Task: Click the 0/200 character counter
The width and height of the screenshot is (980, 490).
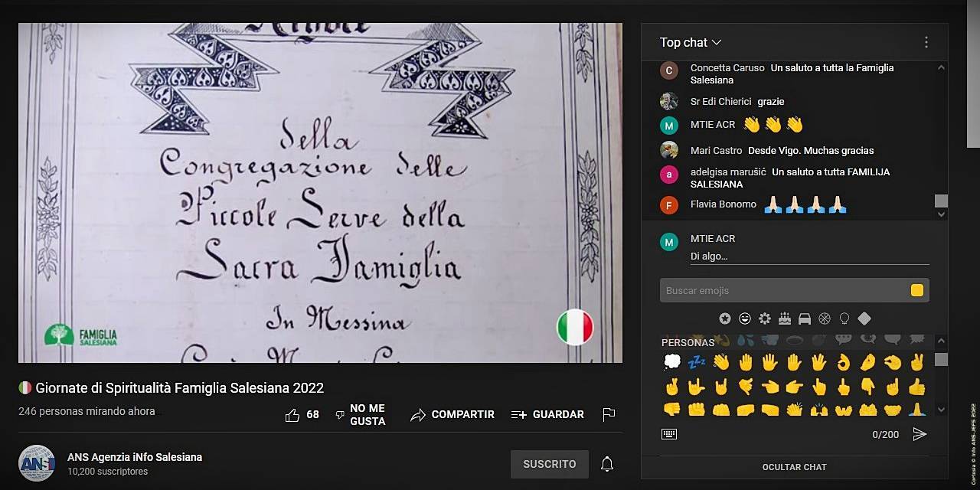Action: pyautogui.click(x=885, y=435)
